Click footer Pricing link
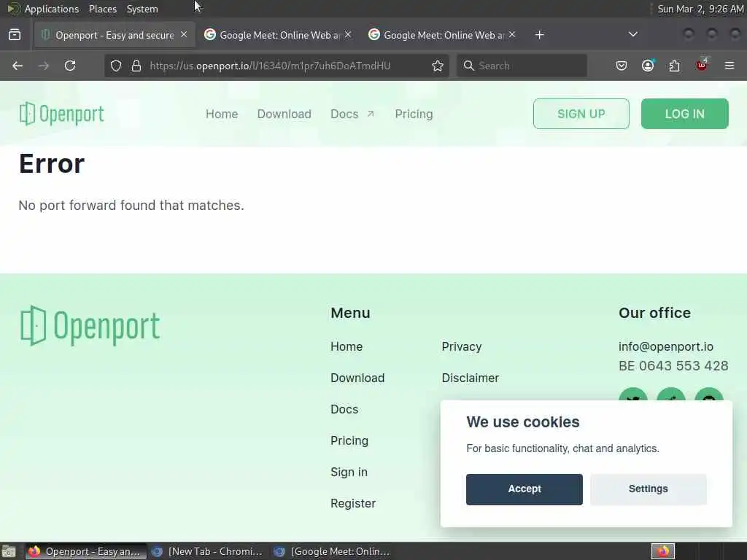Viewport: 747px width, 560px height. 349,440
